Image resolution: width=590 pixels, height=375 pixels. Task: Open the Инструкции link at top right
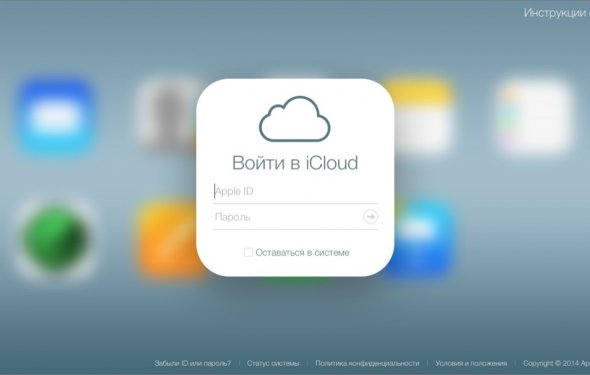(x=557, y=13)
